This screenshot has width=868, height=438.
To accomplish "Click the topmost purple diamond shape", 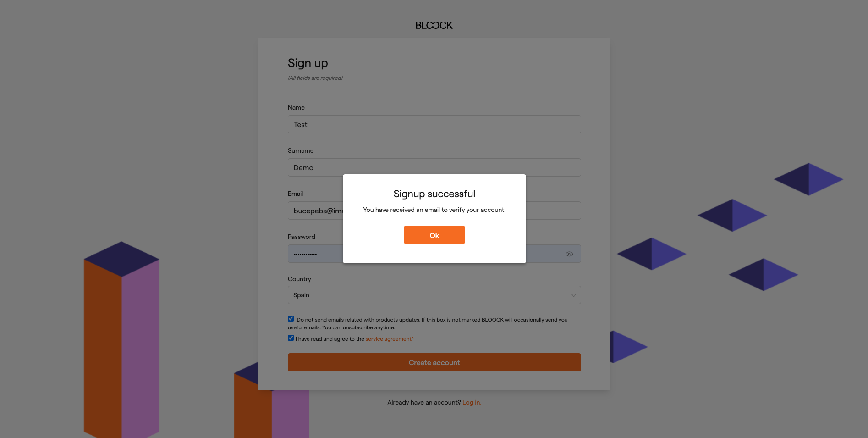I will [x=808, y=179].
